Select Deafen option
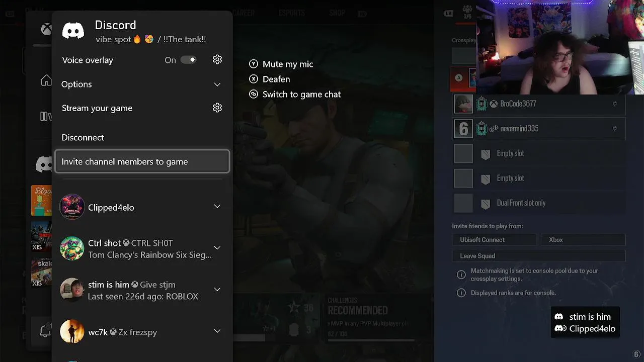The image size is (644, 362). (x=276, y=79)
